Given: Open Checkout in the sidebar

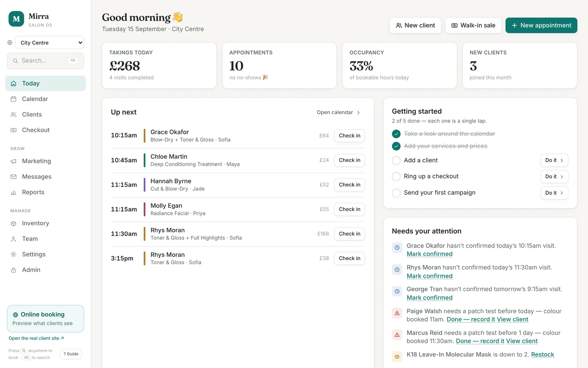Looking at the screenshot, I should (x=46, y=130).
